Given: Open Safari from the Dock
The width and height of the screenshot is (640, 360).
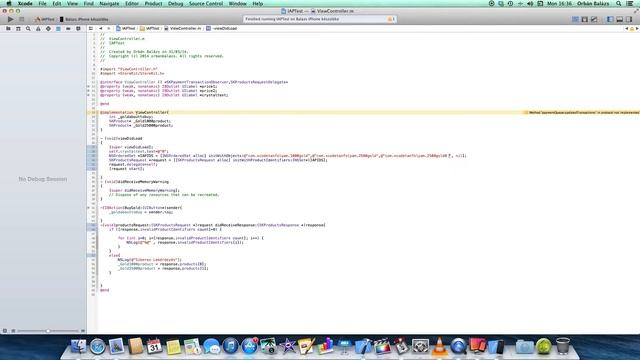Looking at the screenshot, I should coord(98,347).
